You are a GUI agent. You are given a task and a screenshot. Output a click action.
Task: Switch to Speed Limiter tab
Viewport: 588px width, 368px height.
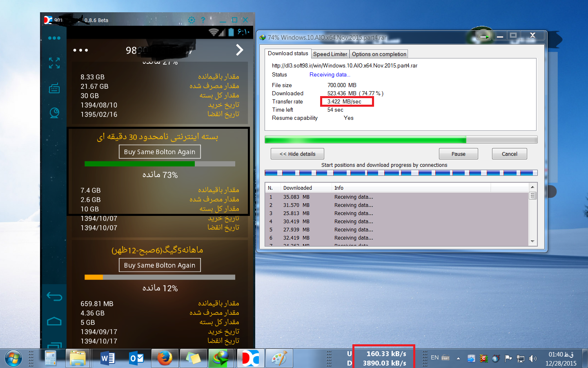coord(330,54)
